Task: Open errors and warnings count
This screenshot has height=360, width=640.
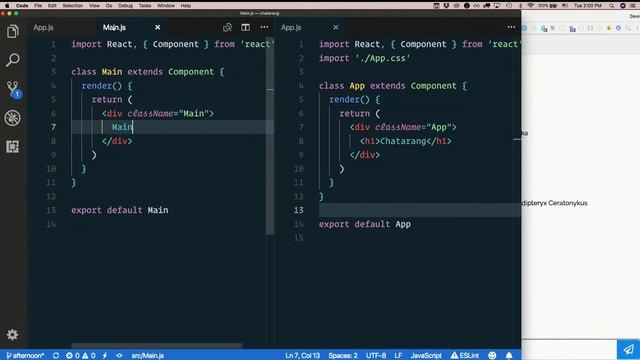Action: coord(81,356)
